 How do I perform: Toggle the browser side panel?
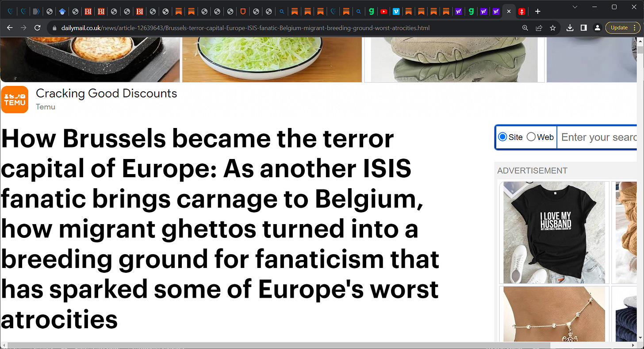(x=583, y=27)
